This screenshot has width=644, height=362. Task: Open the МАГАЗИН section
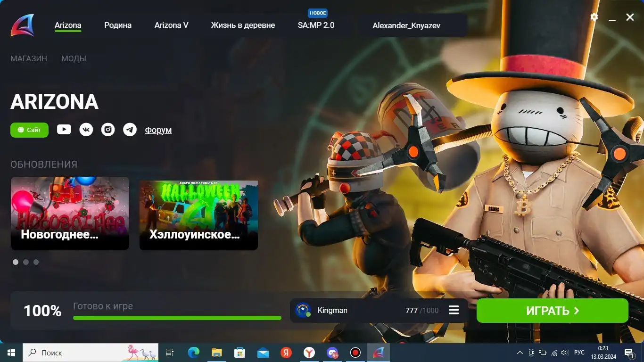(29, 59)
